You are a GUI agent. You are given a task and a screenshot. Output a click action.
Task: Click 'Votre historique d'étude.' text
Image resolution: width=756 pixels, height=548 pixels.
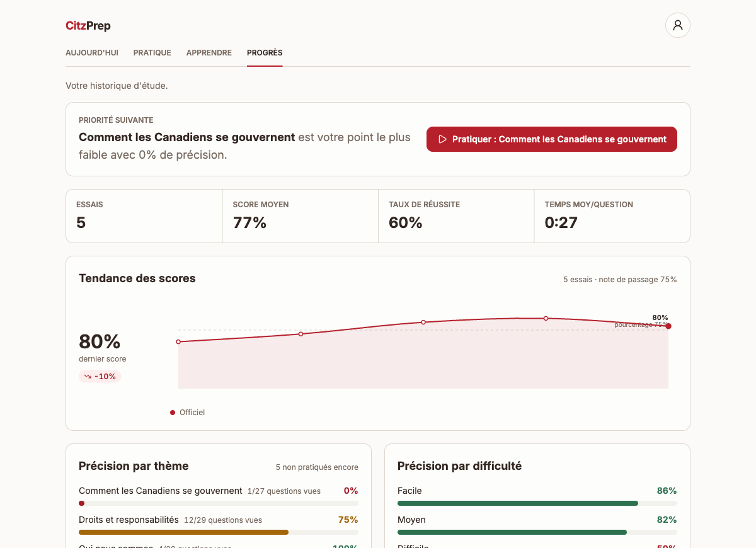117,86
